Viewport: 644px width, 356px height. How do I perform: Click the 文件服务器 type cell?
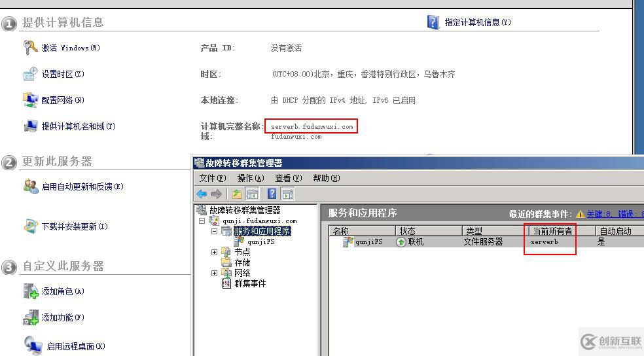(x=484, y=242)
